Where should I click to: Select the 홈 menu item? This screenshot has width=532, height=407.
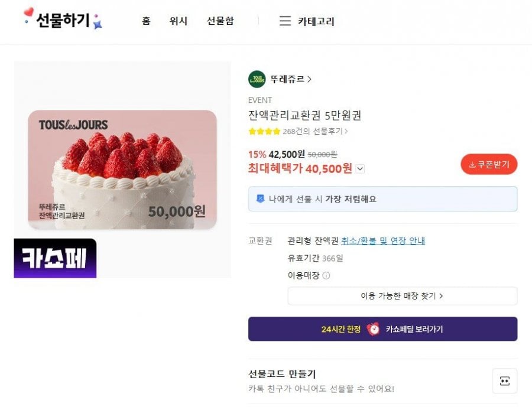(x=146, y=21)
